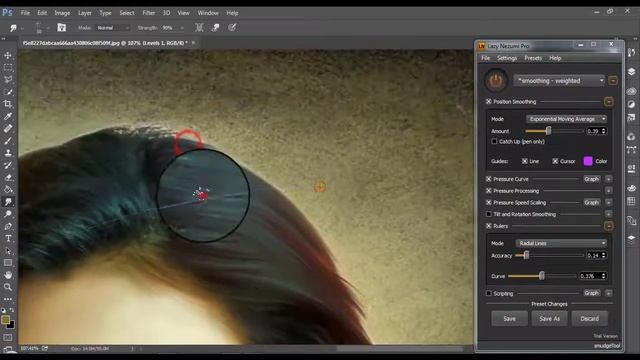
Task: Enable Catch Up (pen only)
Action: click(x=494, y=142)
